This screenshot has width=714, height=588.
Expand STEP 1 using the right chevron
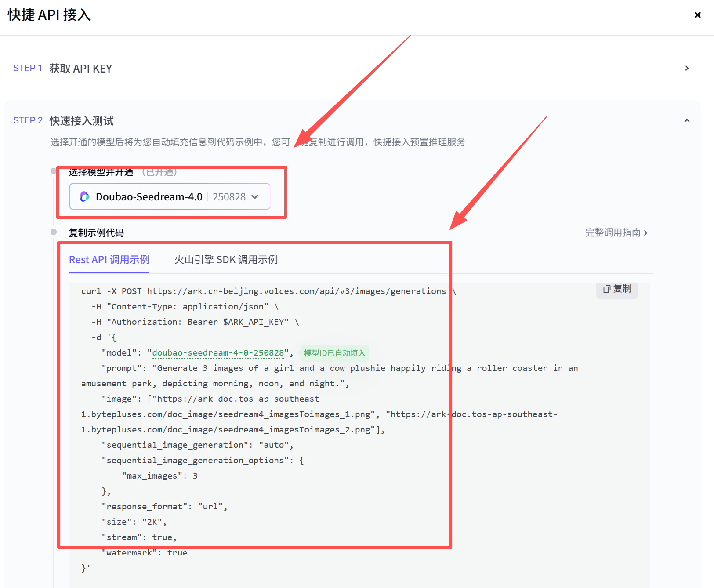click(x=687, y=68)
